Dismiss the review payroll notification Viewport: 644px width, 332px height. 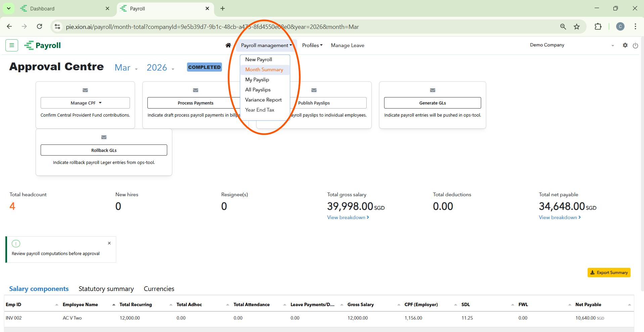point(109,243)
